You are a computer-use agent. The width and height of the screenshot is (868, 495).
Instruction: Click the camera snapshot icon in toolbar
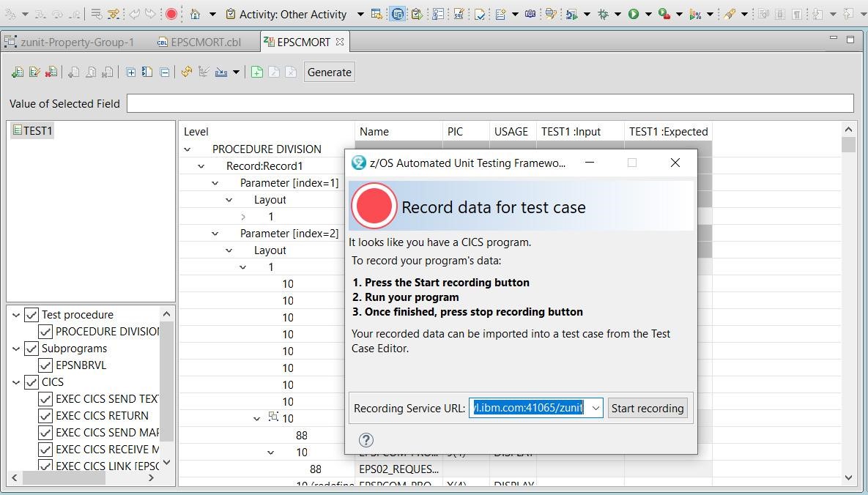(x=530, y=14)
